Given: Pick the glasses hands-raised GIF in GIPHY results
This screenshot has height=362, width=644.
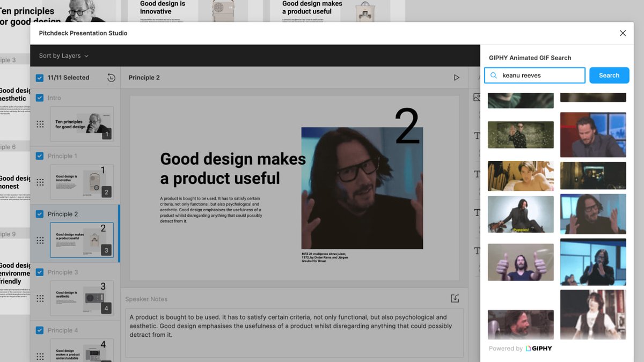Looking at the screenshot, I should [593, 215].
